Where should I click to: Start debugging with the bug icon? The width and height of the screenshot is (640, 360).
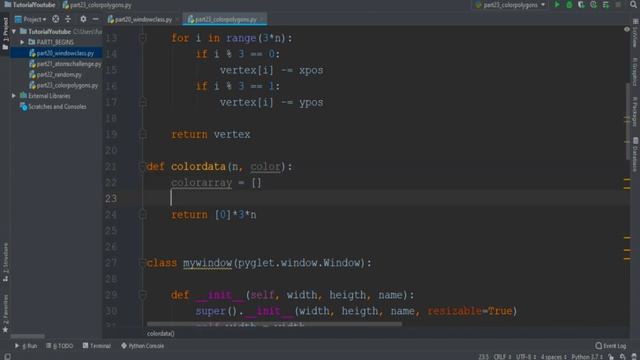pyautogui.click(x=569, y=5)
